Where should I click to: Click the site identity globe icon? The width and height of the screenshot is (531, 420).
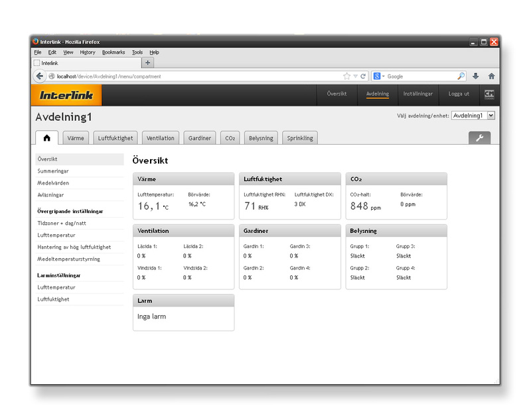click(52, 76)
